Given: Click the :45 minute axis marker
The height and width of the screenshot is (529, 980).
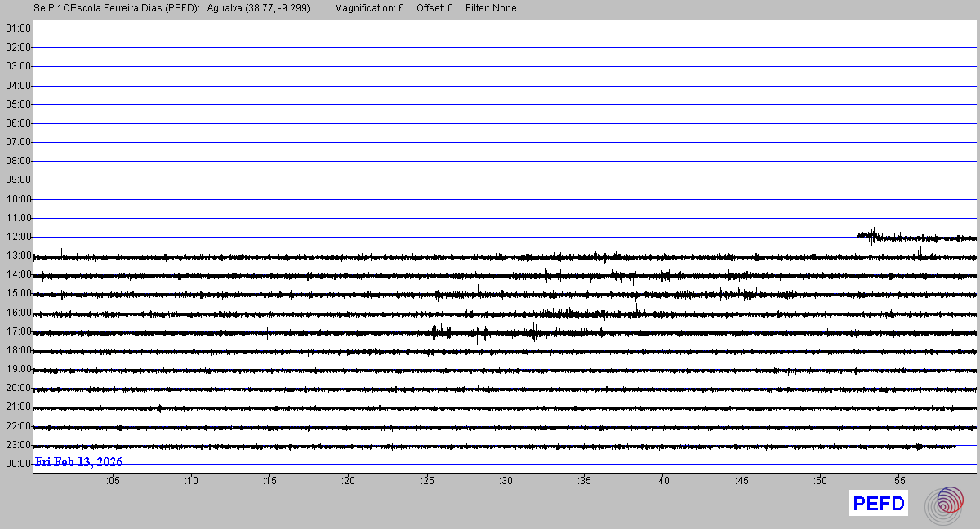Looking at the screenshot, I should (742, 481).
